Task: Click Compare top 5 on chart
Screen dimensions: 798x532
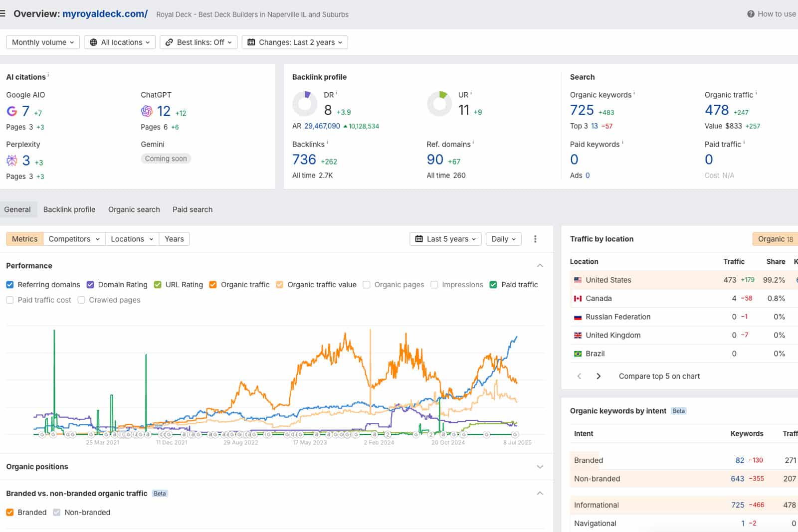Action: [659, 376]
